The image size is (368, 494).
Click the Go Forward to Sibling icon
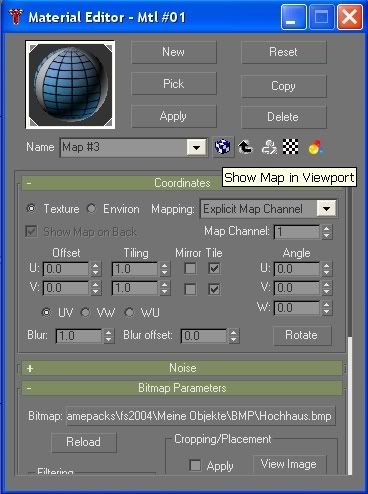pyautogui.click(x=269, y=147)
